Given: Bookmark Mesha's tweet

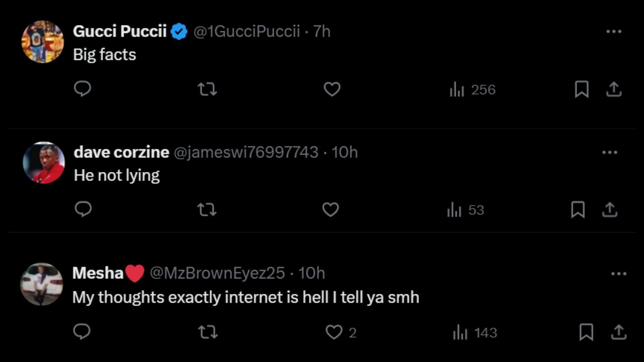Looking at the screenshot, I should 586,332.
